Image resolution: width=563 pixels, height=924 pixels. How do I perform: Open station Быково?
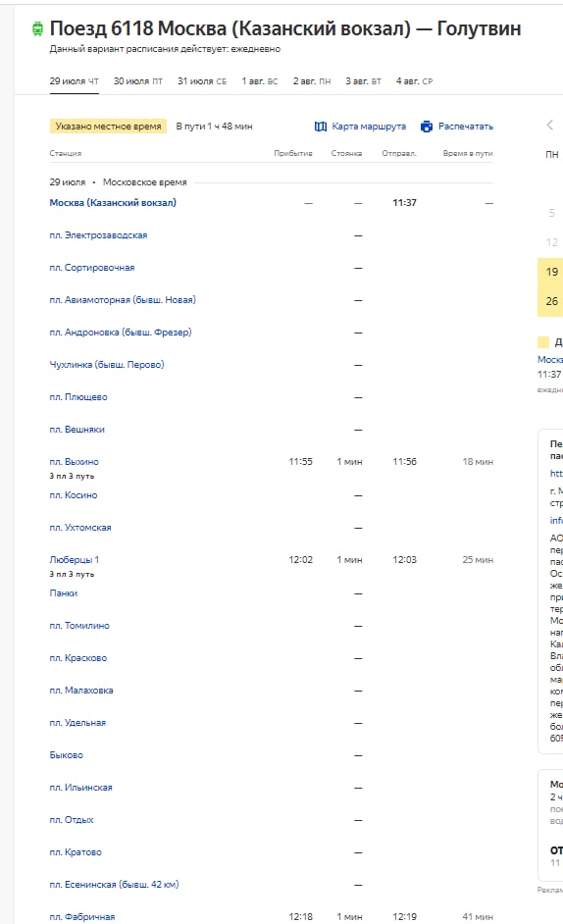point(66,755)
